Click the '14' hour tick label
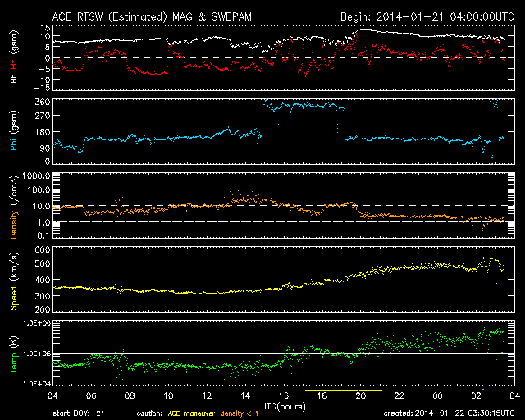The image size is (525, 420). pyautogui.click(x=245, y=395)
